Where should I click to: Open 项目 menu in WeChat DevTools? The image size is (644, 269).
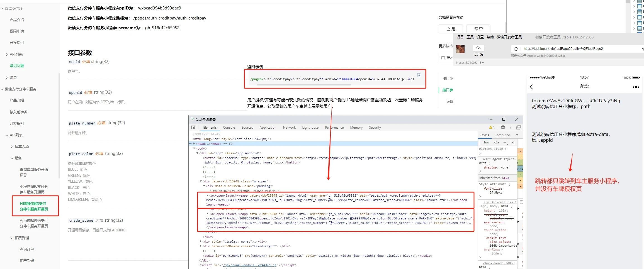[460, 37]
